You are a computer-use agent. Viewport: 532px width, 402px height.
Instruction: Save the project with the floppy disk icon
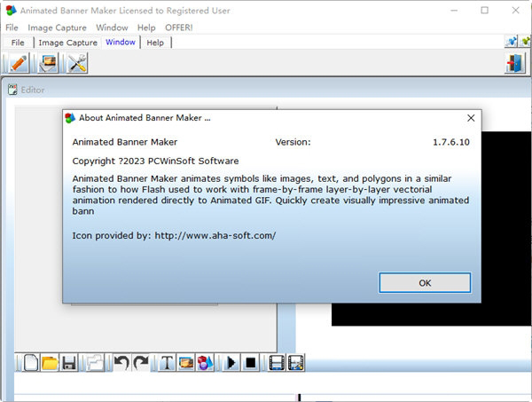click(69, 362)
